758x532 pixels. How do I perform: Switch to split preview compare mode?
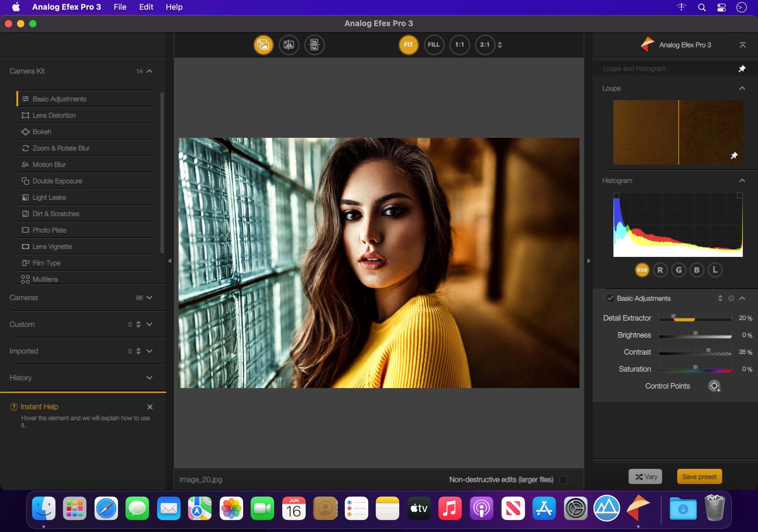coord(289,45)
